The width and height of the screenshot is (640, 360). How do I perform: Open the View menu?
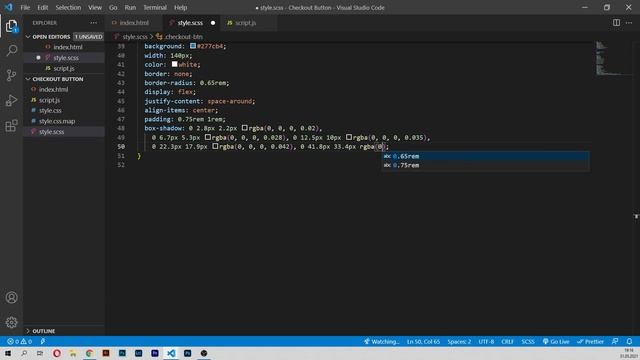(95, 7)
